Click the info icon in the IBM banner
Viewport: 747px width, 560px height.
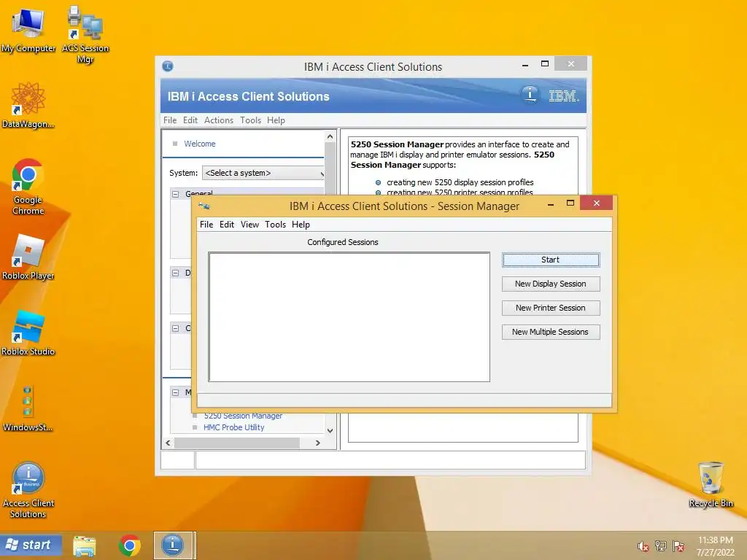coord(530,94)
